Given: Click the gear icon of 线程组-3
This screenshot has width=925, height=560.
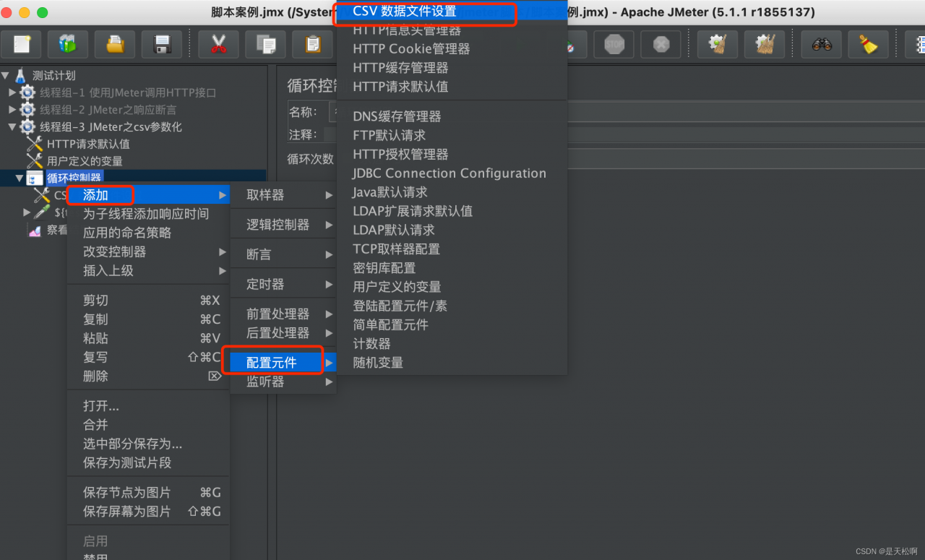Looking at the screenshot, I should pyautogui.click(x=27, y=126).
